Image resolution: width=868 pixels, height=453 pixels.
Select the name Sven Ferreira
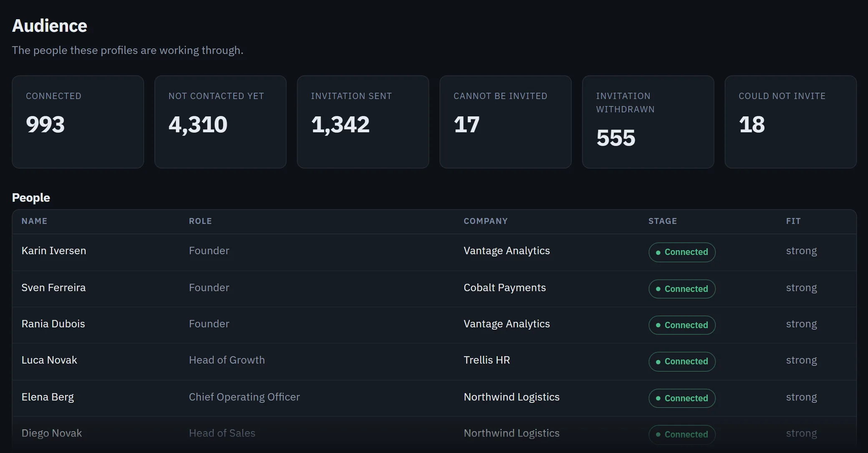pos(53,288)
